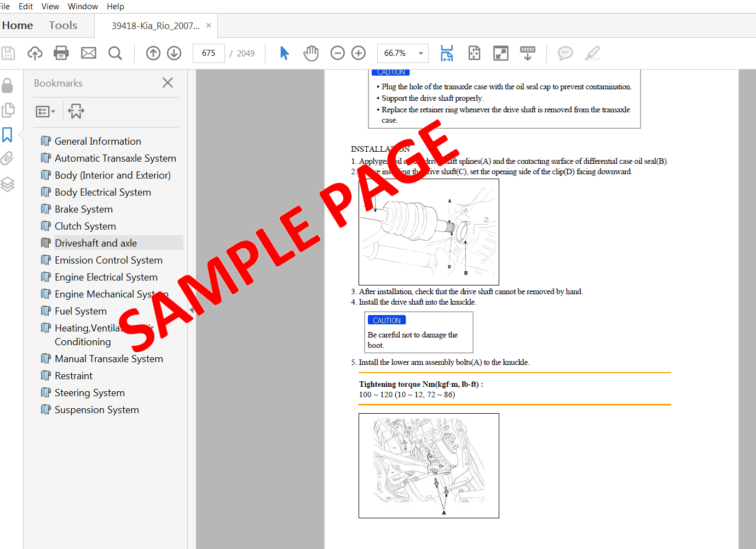Open the zoom level dropdown
The width and height of the screenshot is (756, 549).
(x=420, y=53)
